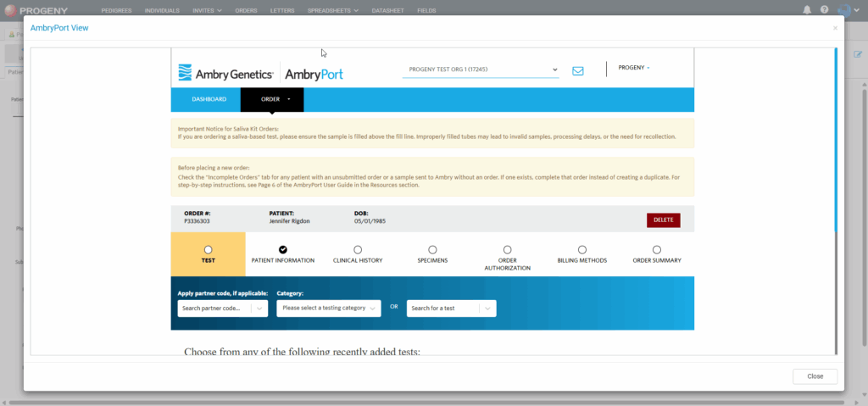Select the Specimens step circle
Viewport: 868px width, 406px height.
(432, 249)
